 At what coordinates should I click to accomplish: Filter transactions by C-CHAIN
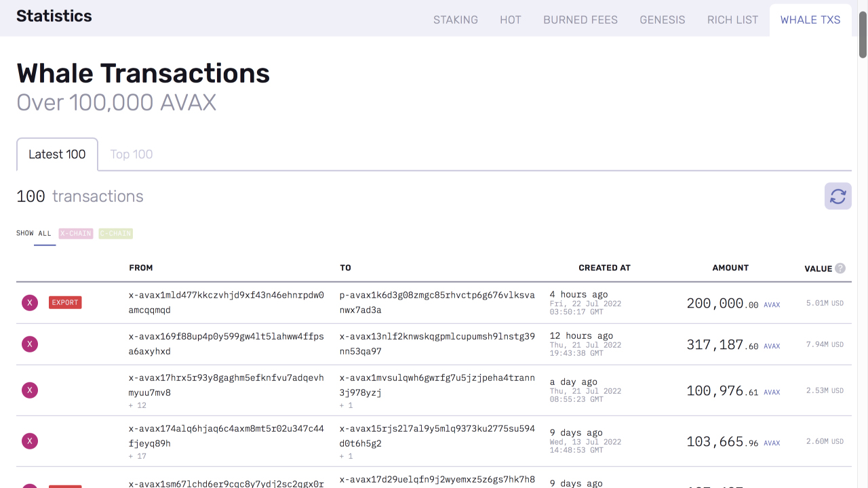[x=115, y=233]
